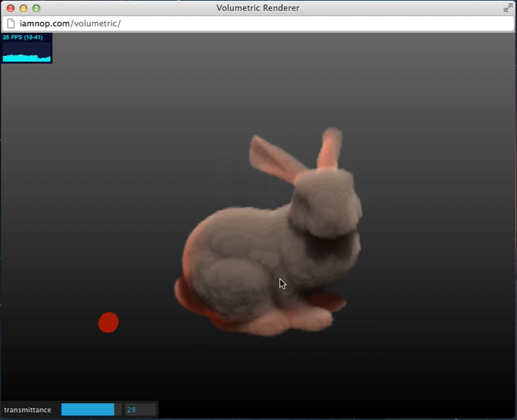
Task: Click the 'transmittance' text label
Action: (x=29, y=410)
